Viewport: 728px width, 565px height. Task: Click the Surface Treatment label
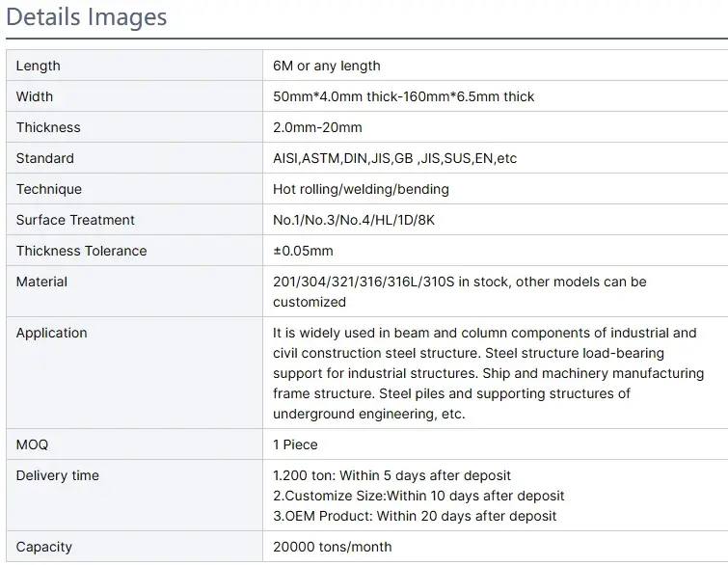click(75, 220)
